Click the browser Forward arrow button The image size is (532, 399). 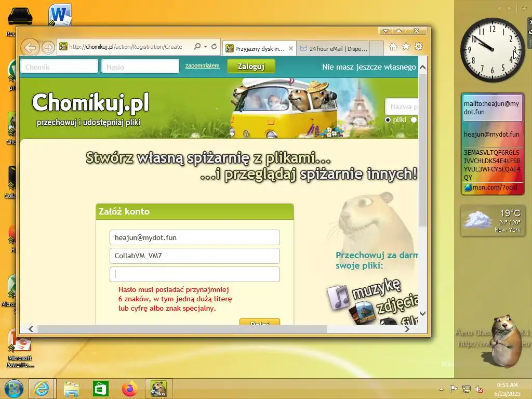48,47
